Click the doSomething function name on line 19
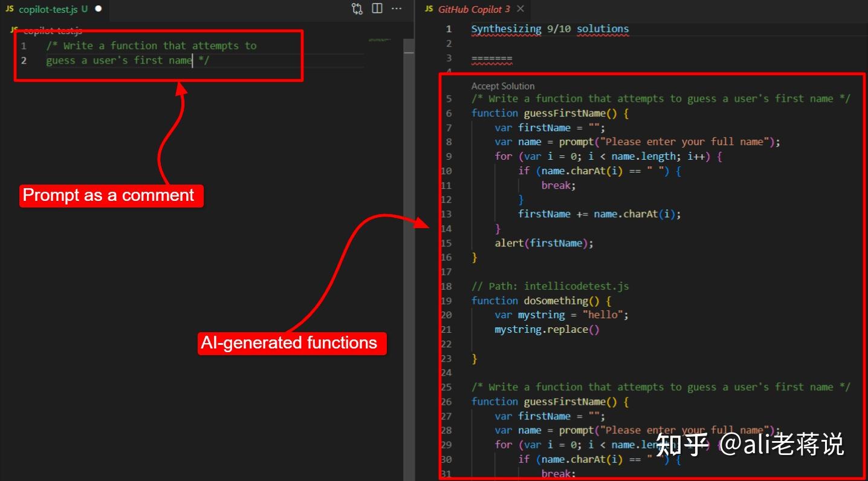 tap(557, 300)
